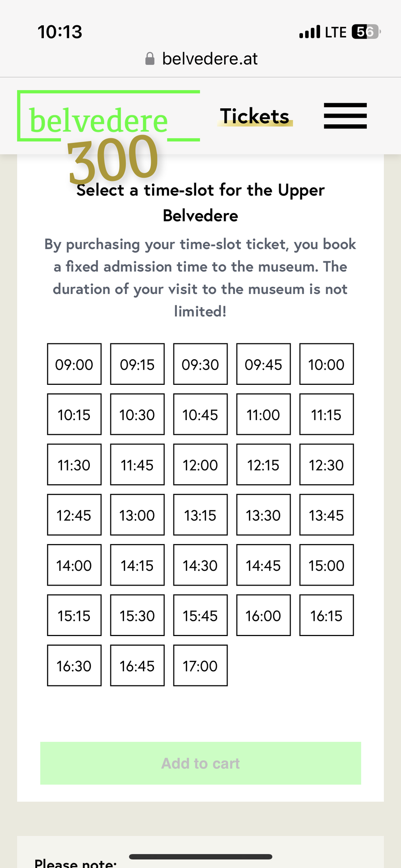Choose the last slot, 17:00
The width and height of the screenshot is (401, 868).
click(200, 665)
